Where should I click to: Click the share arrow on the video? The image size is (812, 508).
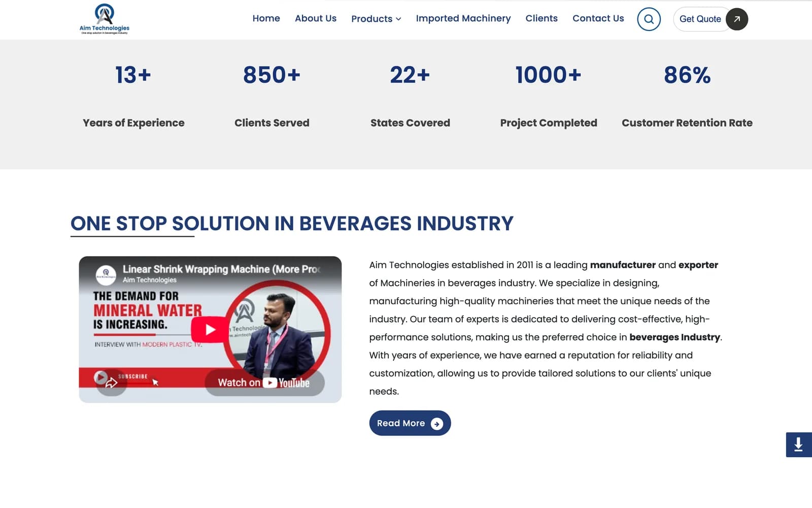click(x=111, y=383)
